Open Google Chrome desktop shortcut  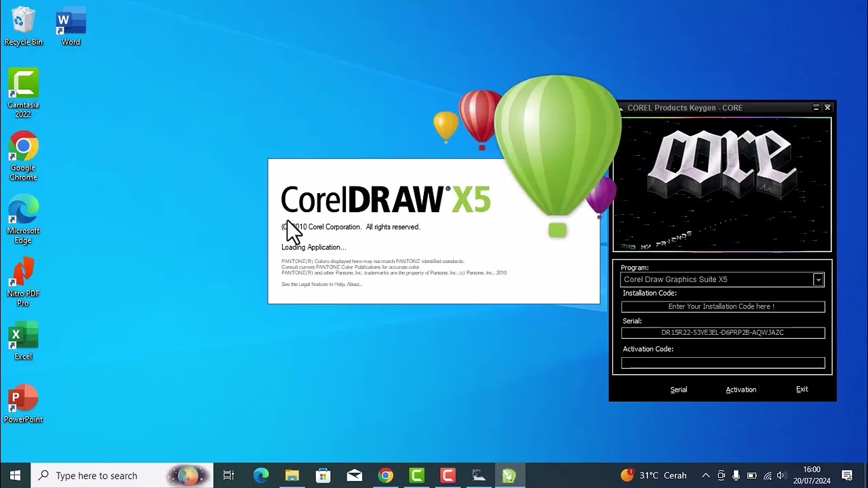click(23, 156)
